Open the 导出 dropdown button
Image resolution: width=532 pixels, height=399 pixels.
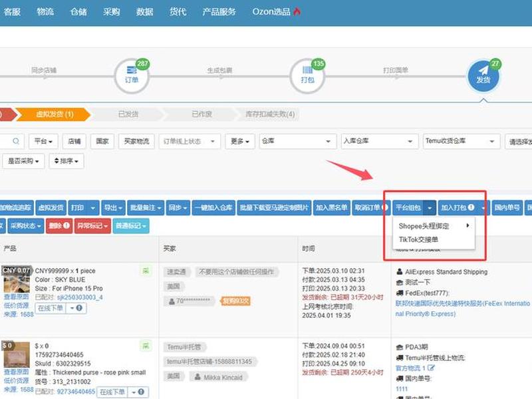113,207
